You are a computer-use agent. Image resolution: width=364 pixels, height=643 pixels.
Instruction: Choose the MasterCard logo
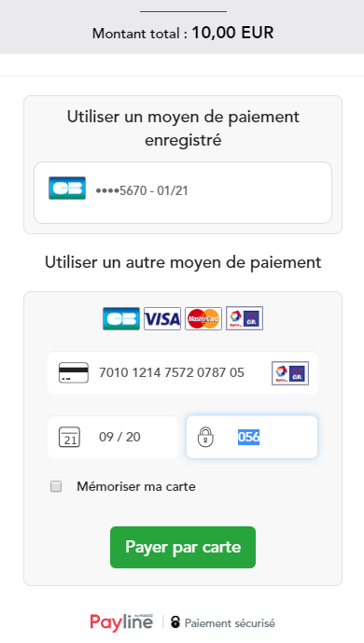[x=203, y=318]
